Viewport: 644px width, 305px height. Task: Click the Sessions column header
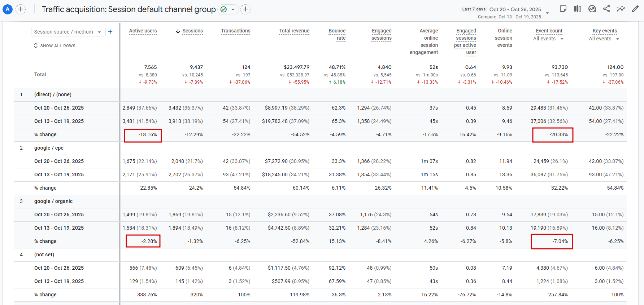(x=192, y=31)
